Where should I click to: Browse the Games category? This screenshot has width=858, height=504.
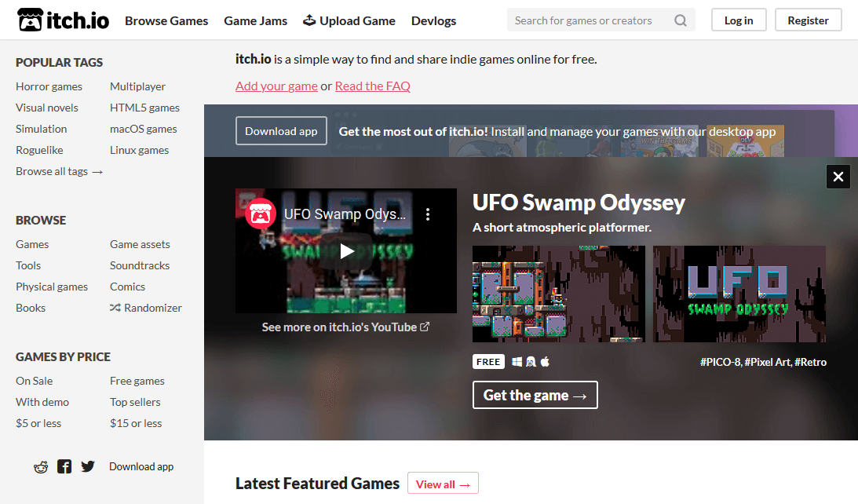coord(31,245)
